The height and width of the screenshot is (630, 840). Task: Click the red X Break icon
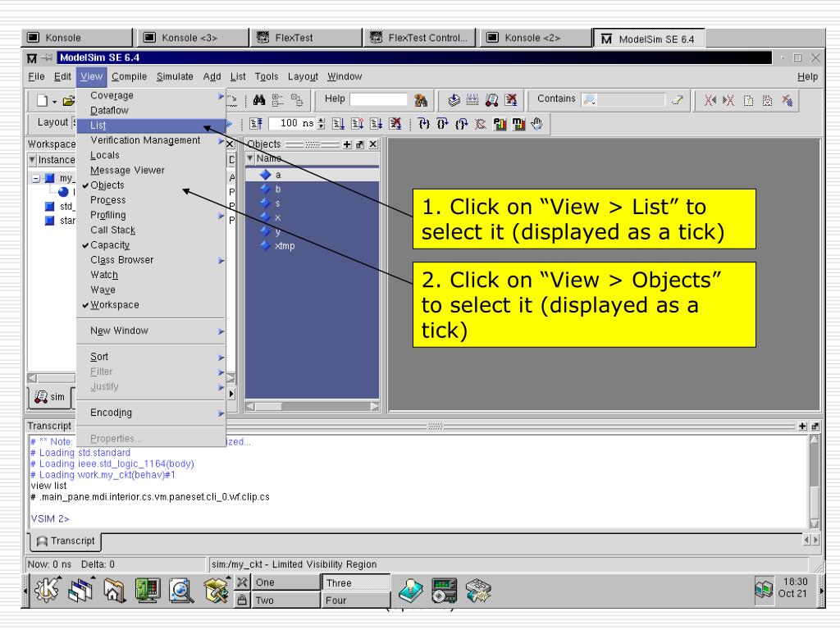pyautogui.click(x=395, y=125)
